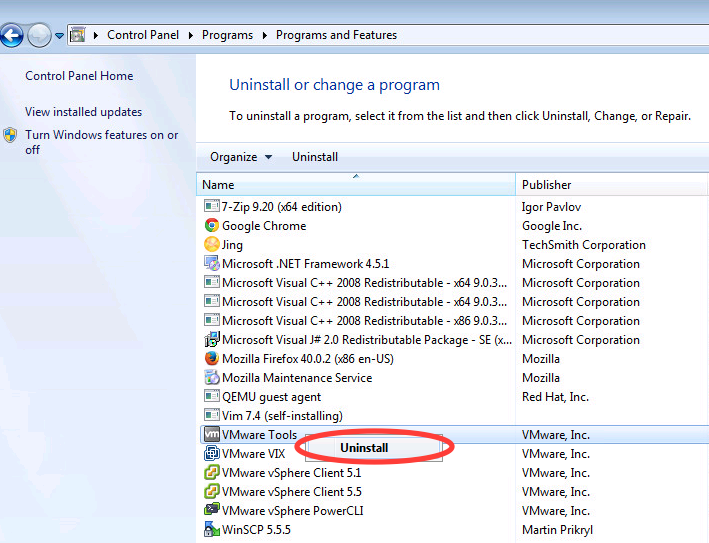The height and width of the screenshot is (543, 709).
Task: Choose Uninstall from the context menu
Action: [x=364, y=448]
